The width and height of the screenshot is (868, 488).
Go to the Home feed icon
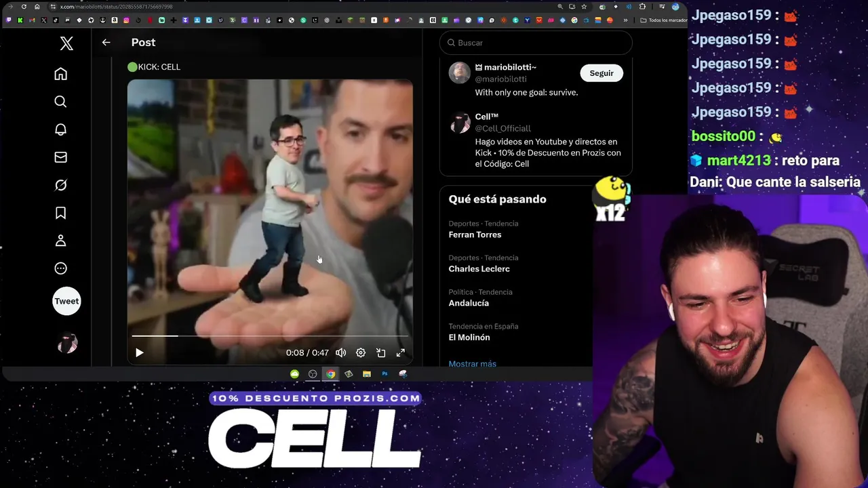60,74
